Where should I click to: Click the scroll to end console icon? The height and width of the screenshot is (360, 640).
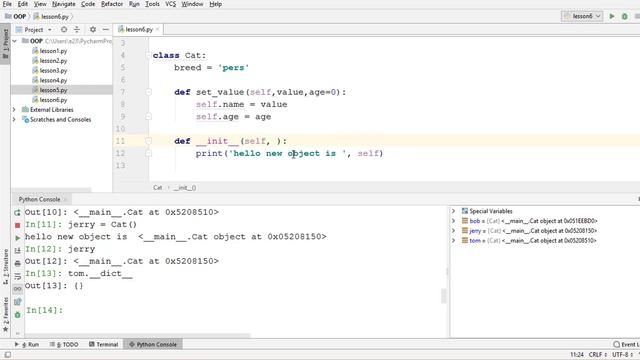pyautogui.click(x=17, y=251)
